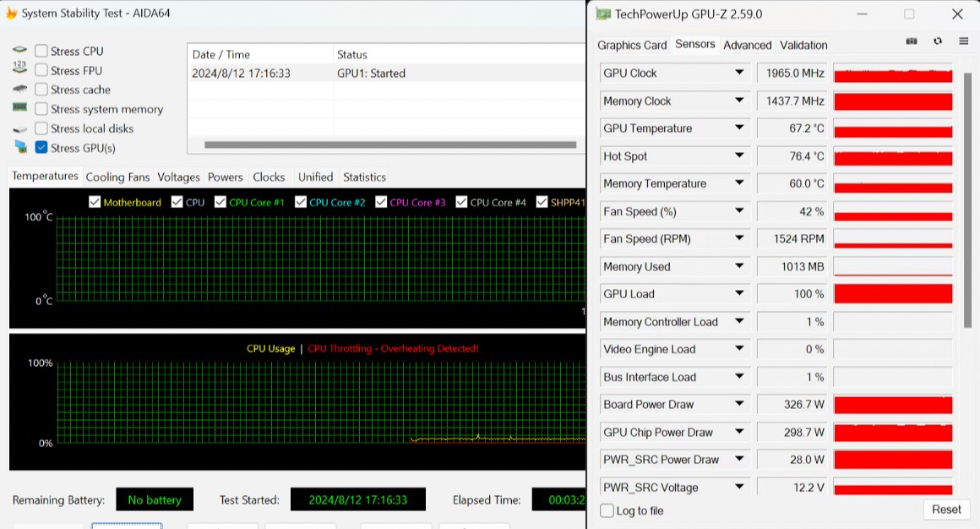Click the Stress GPU(s) monitor icon
Image resolution: width=980 pixels, height=529 pixels.
[20, 147]
